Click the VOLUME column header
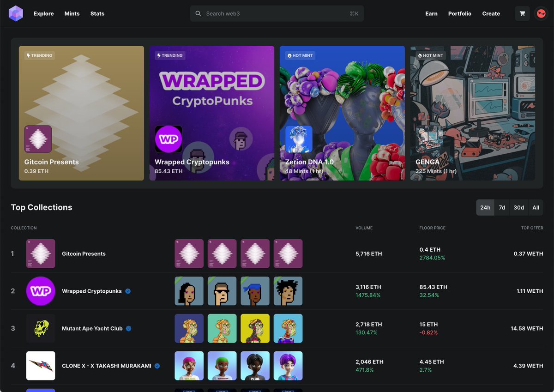This screenshot has width=554, height=392. pos(364,228)
